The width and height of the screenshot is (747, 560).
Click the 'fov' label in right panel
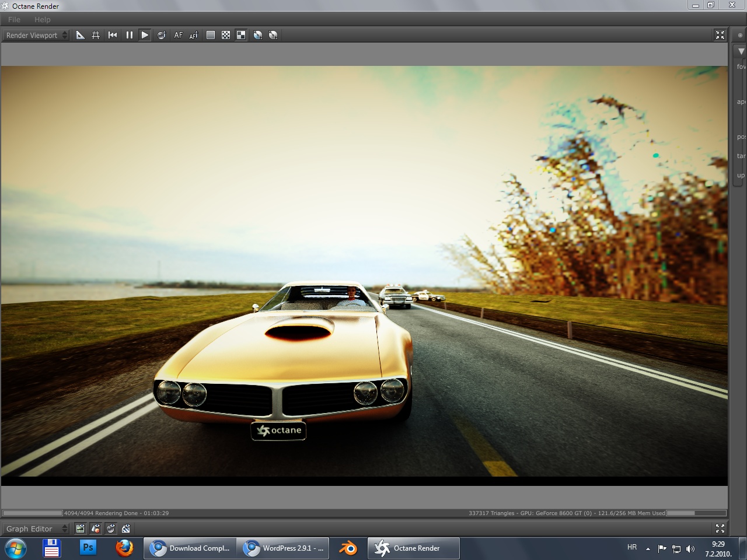tap(741, 66)
